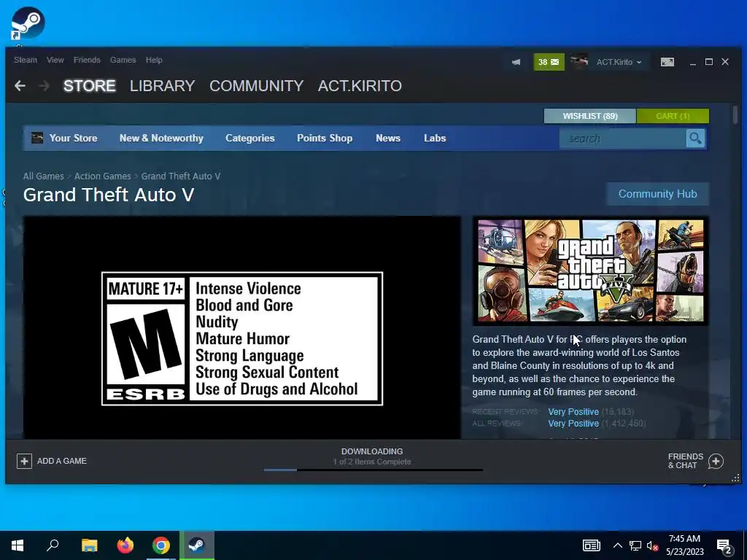The image size is (747, 560).
Task: Click the All Games breadcrumb link
Action: tap(43, 176)
